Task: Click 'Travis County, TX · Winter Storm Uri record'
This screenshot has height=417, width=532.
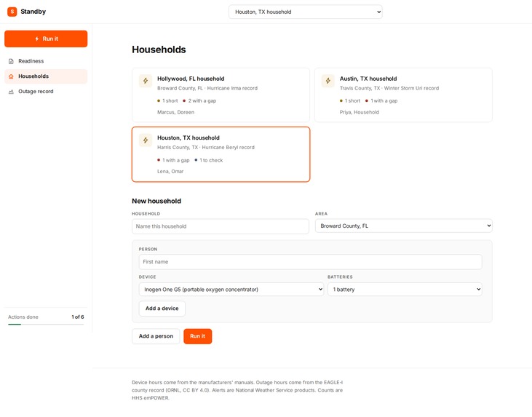Action: pyautogui.click(x=389, y=88)
